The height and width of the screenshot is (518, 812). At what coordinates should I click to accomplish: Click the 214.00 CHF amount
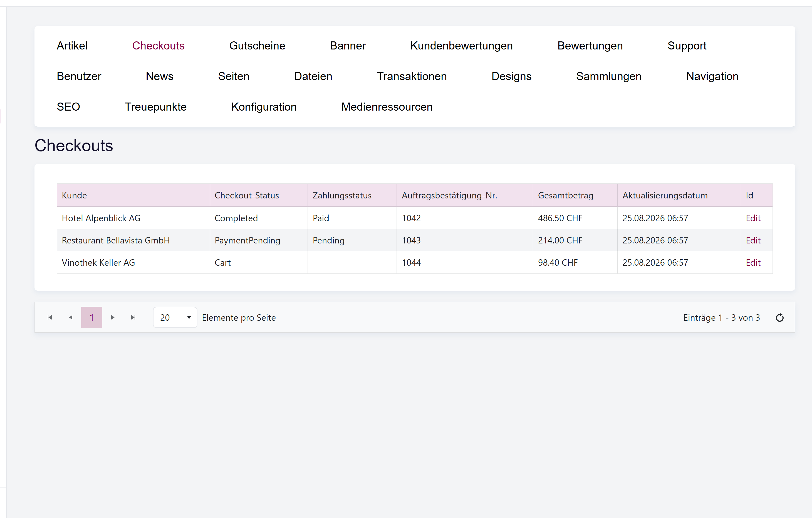pyautogui.click(x=560, y=241)
